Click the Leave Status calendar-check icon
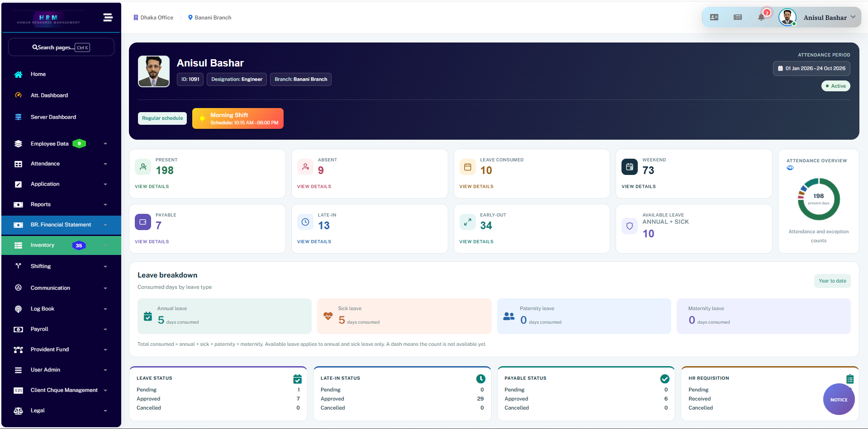868x429 pixels. 297,379
